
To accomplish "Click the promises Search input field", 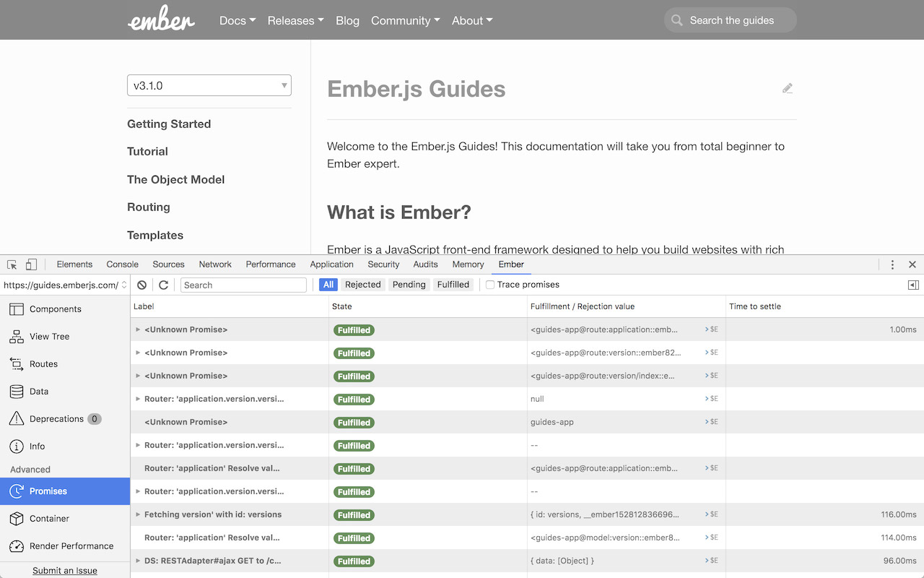I will tap(243, 285).
